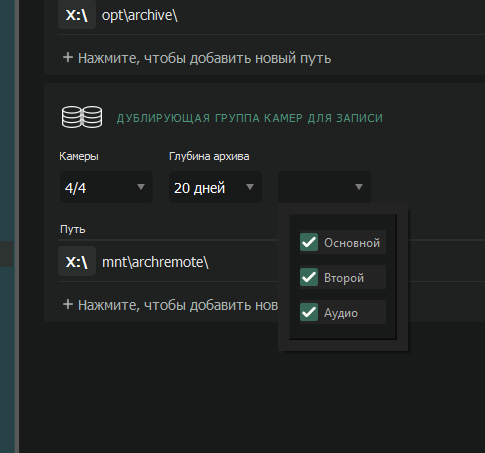
Task: Uncheck the Аудио checkbox
Action: (x=309, y=312)
